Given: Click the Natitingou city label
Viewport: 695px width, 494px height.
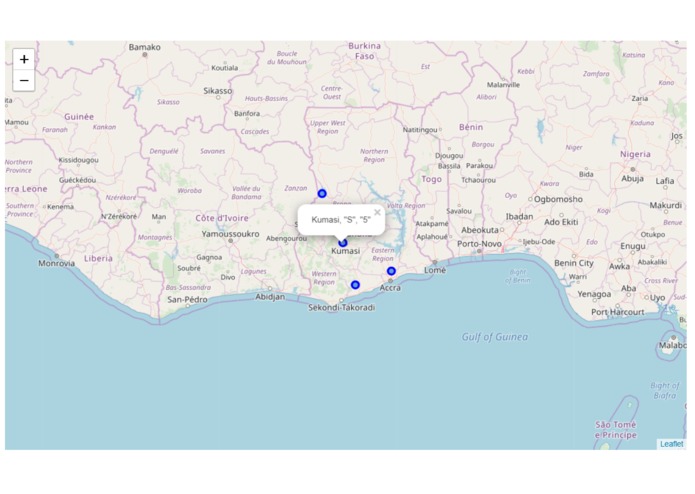Looking at the screenshot, I should pyautogui.click(x=420, y=130).
